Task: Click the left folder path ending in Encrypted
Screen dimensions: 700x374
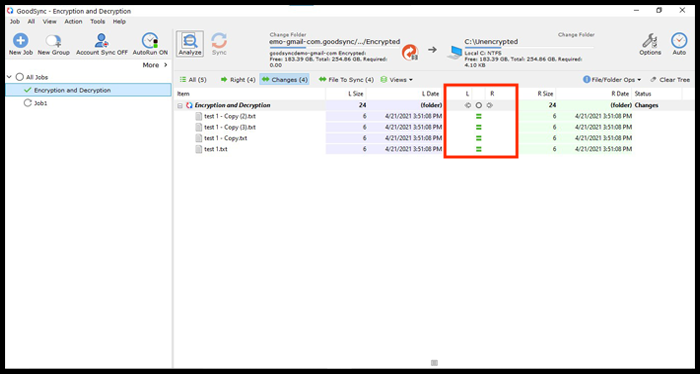Action: pyautogui.click(x=335, y=42)
